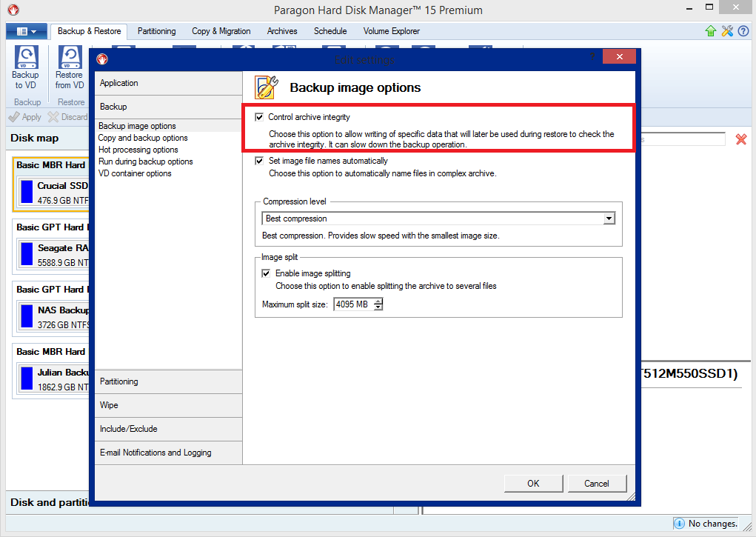Click the Paragon logo in Edit settings dialog
This screenshot has width=756, height=537.
click(x=101, y=59)
